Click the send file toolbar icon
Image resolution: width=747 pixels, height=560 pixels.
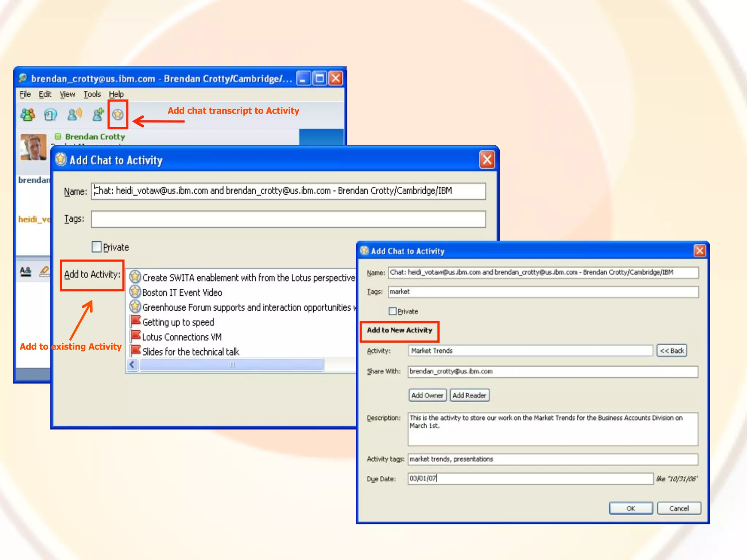coord(51,114)
